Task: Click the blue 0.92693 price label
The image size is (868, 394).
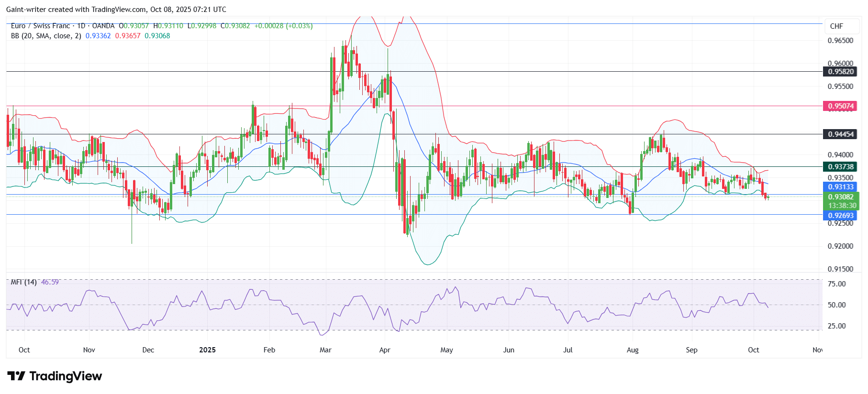Action: (841, 216)
